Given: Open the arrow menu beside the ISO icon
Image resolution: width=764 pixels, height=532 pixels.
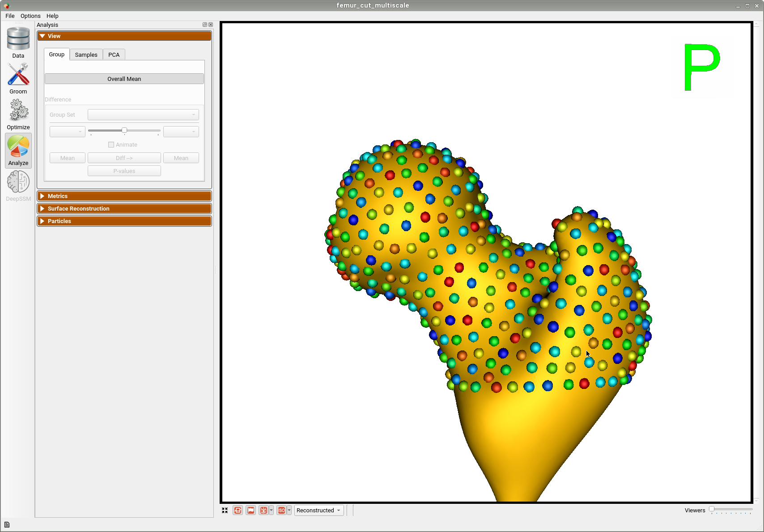Looking at the screenshot, I should coord(289,510).
